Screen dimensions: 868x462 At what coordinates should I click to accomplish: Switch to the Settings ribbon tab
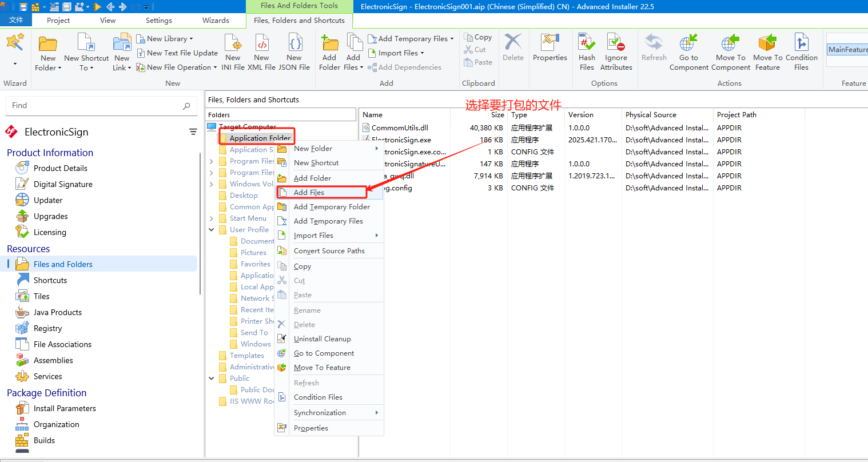(x=159, y=20)
